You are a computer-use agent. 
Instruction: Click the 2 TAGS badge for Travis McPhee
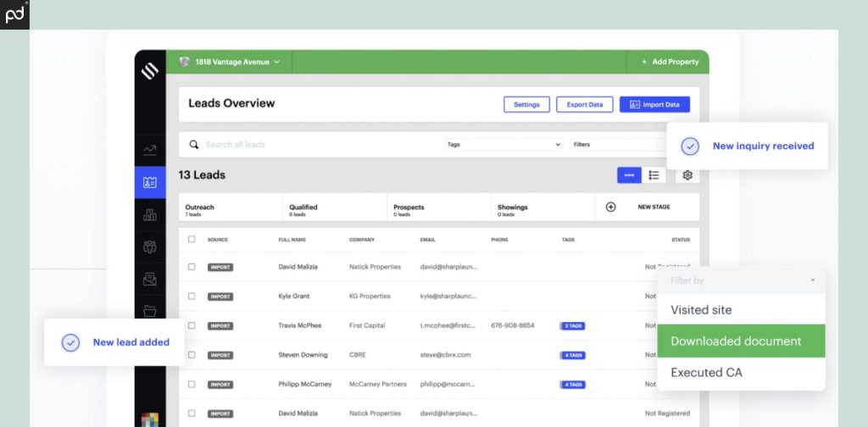point(572,326)
